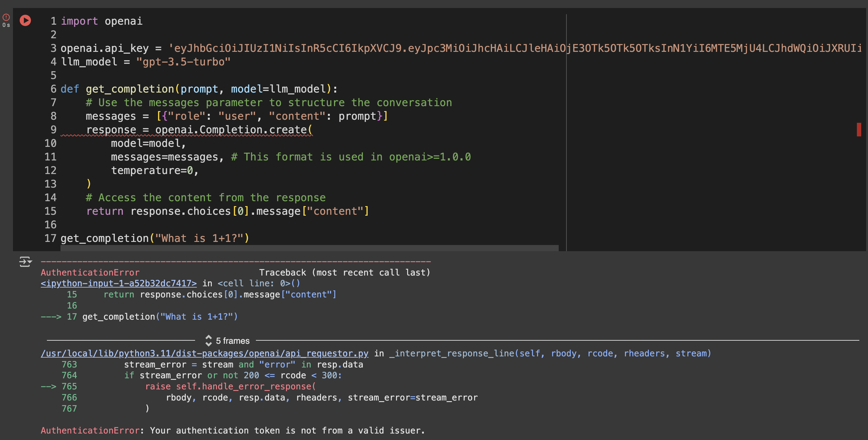The height and width of the screenshot is (440, 868).
Task: Click the return statement on line 15
Action: click(227, 211)
